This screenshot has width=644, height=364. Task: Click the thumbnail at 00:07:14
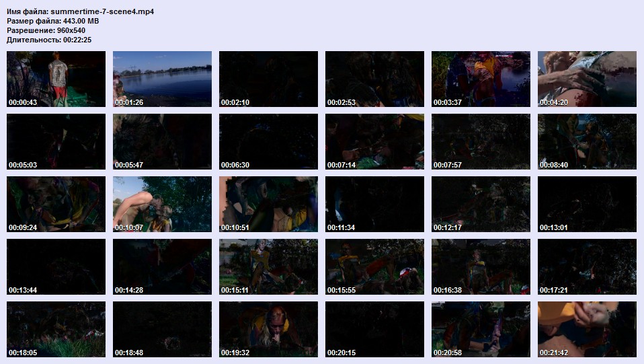click(374, 141)
